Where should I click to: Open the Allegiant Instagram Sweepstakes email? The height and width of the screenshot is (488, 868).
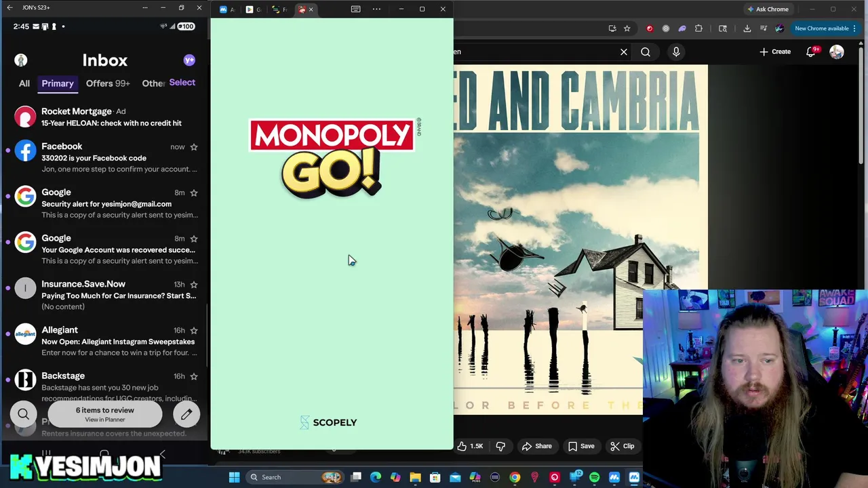click(105, 341)
